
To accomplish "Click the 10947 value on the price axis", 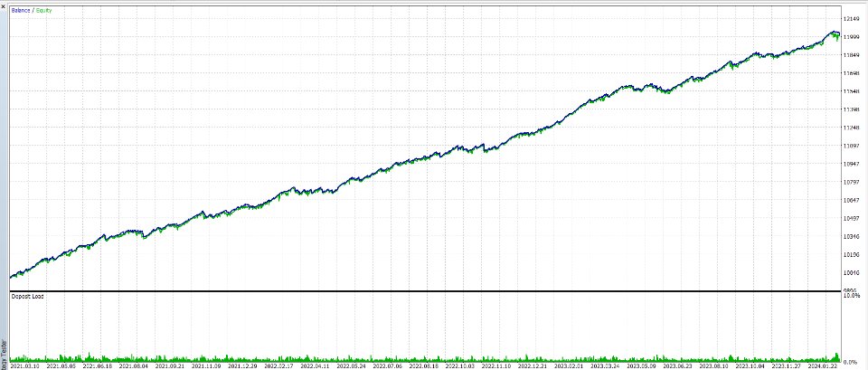I will 852,165.
